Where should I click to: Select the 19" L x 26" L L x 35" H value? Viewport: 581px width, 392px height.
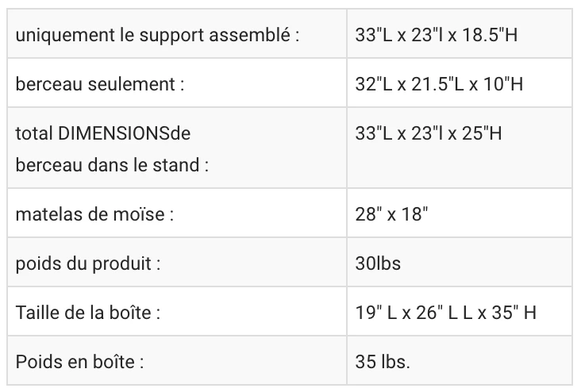[446, 313]
